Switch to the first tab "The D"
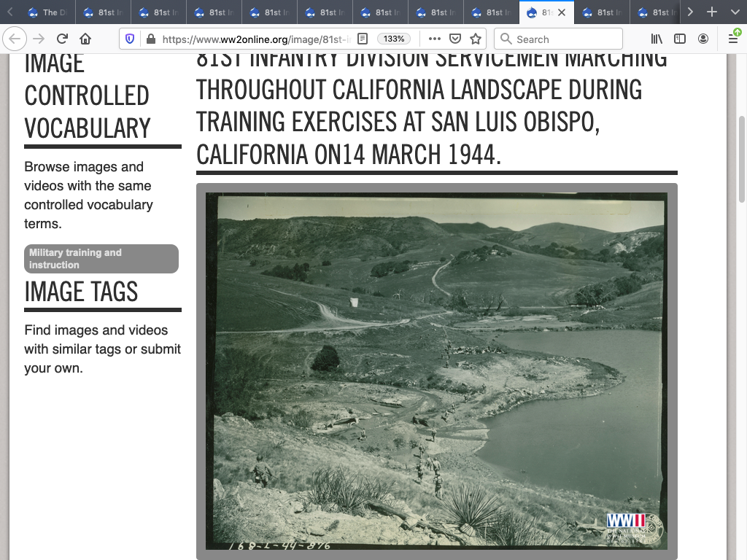Screen dimensions: 747x560 [x=44, y=12]
